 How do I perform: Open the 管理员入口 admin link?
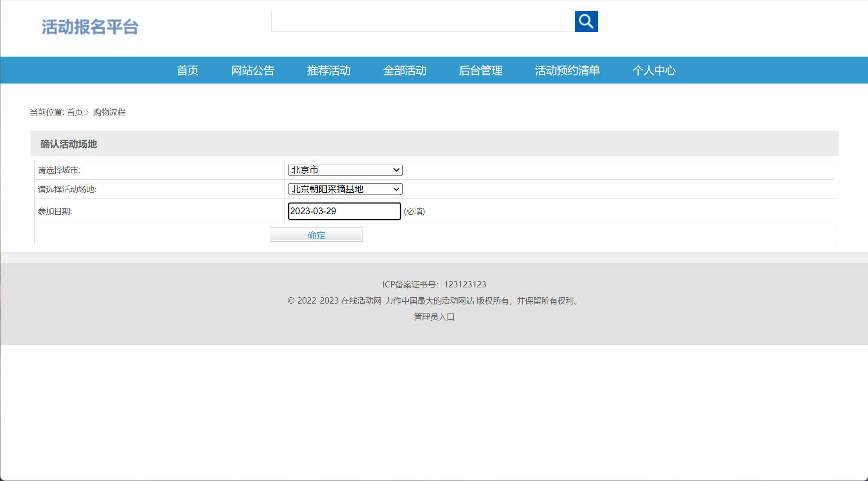(x=433, y=317)
